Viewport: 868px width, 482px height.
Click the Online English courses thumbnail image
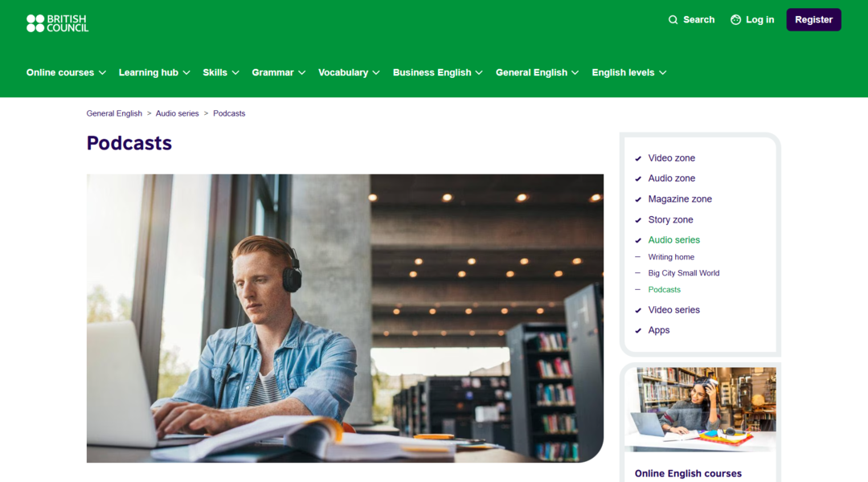(x=700, y=409)
